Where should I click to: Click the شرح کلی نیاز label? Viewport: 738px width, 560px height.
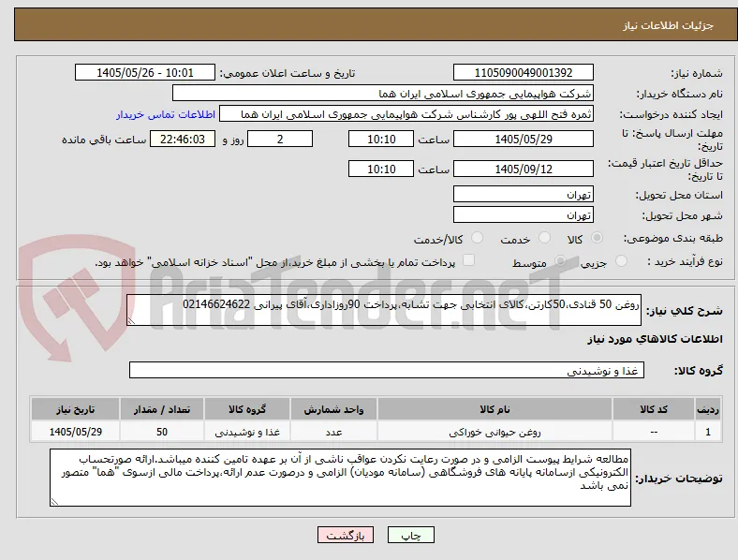(x=685, y=311)
